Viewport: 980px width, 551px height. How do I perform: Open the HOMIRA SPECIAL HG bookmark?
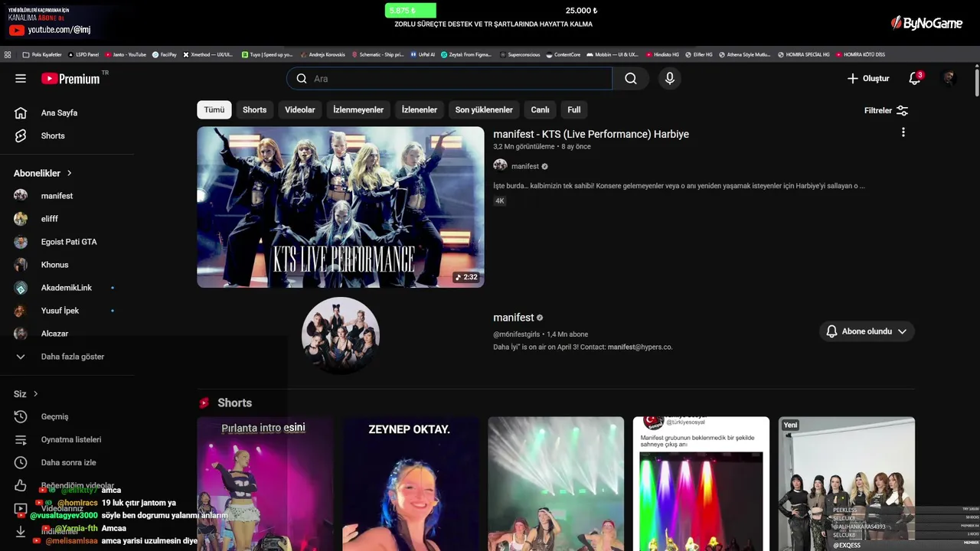click(x=803, y=55)
